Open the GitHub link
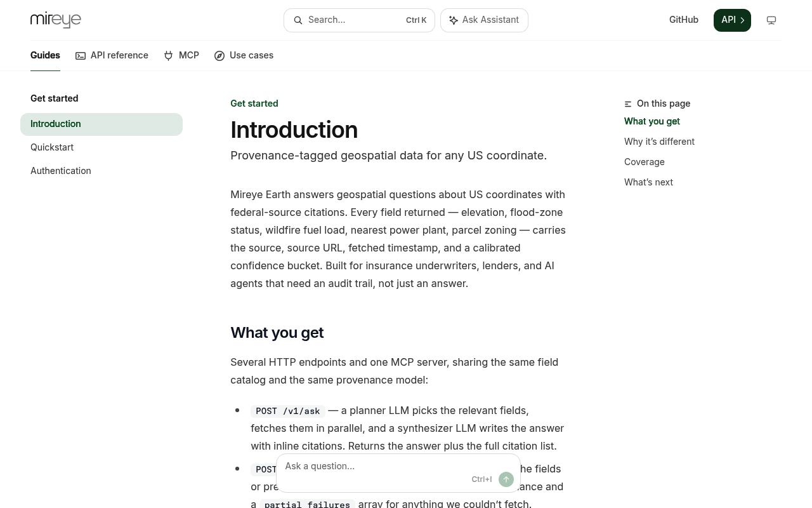This screenshot has height=508, width=812. point(684,20)
